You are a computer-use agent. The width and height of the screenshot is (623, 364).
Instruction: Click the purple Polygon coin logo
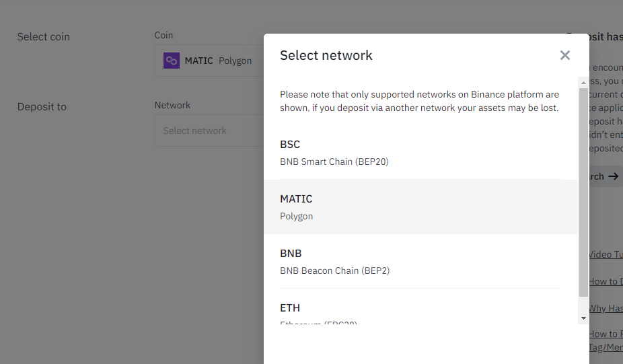point(172,61)
